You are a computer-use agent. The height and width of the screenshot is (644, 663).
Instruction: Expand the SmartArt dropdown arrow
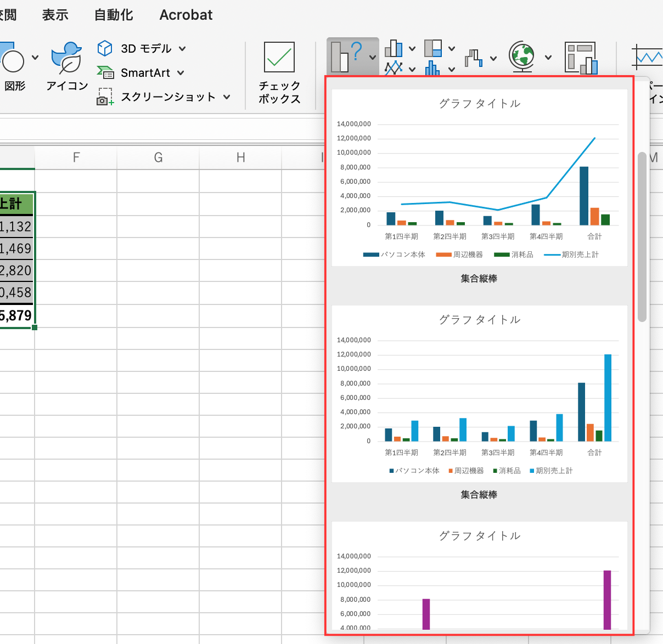[x=181, y=73]
